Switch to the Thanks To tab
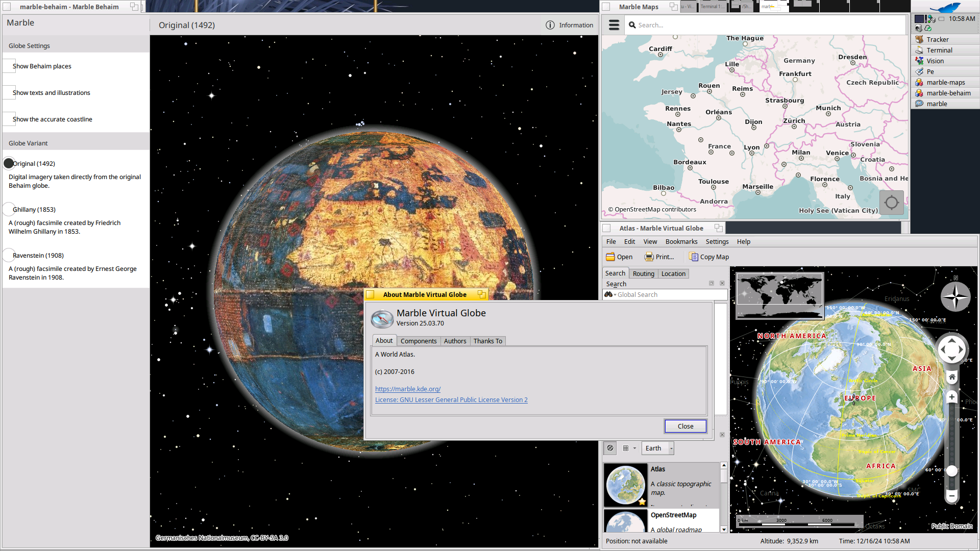 tap(487, 341)
